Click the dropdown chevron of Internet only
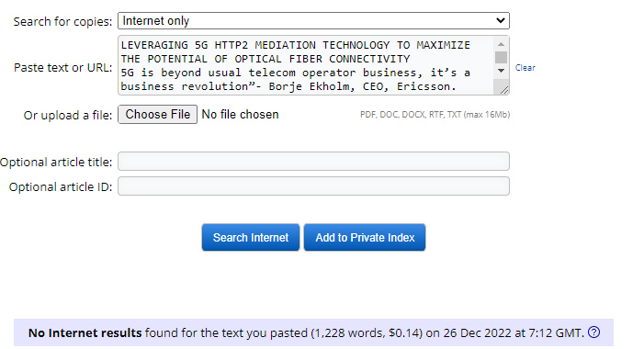Viewport: 644px width, 349px height. (501, 20)
